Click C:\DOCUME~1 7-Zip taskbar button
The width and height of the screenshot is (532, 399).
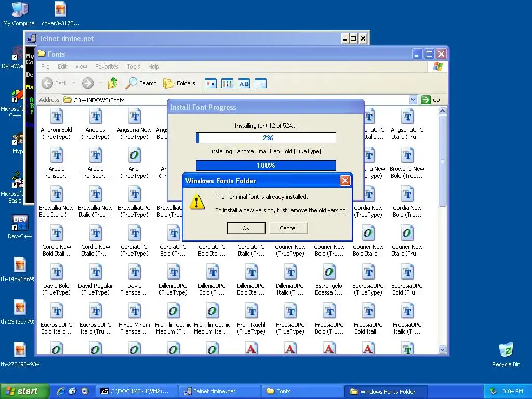[136, 391]
